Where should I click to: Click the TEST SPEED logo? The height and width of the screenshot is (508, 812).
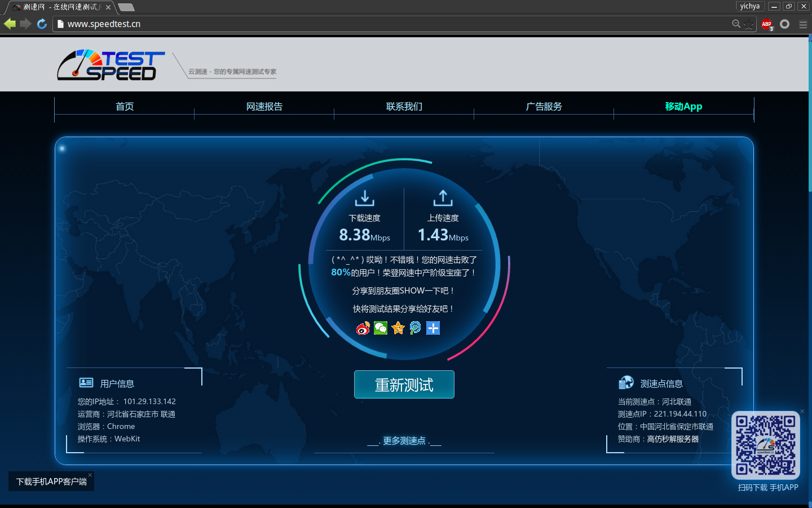[111, 64]
